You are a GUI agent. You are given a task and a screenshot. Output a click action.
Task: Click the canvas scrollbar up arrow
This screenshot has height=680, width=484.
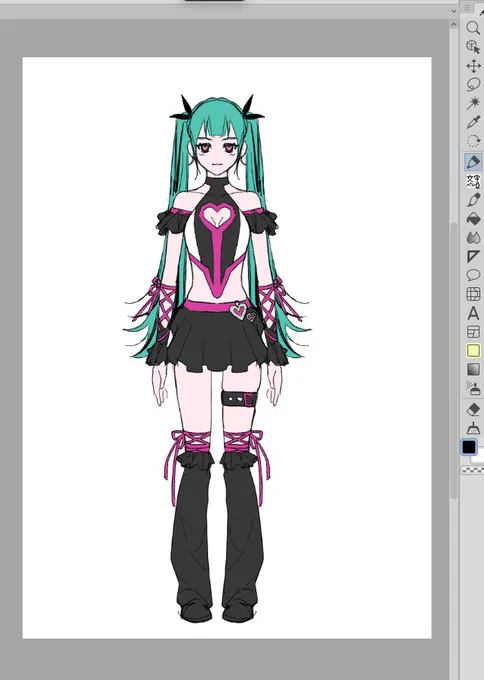point(454,25)
